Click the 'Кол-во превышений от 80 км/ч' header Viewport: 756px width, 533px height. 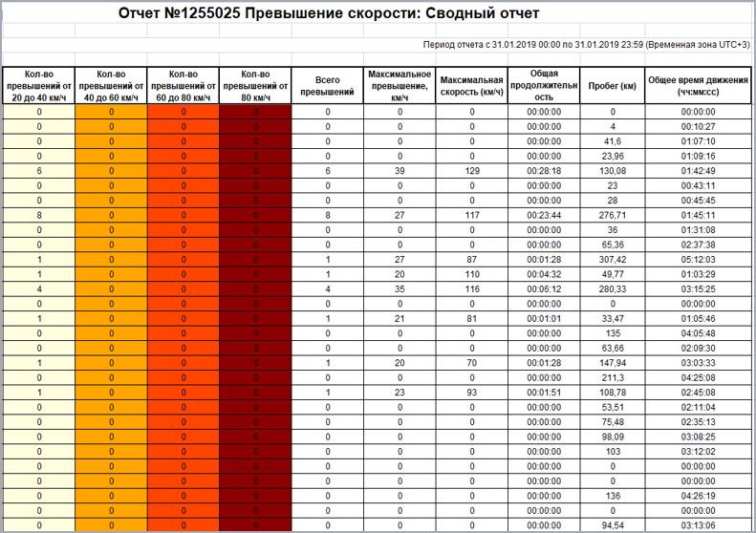click(255, 86)
